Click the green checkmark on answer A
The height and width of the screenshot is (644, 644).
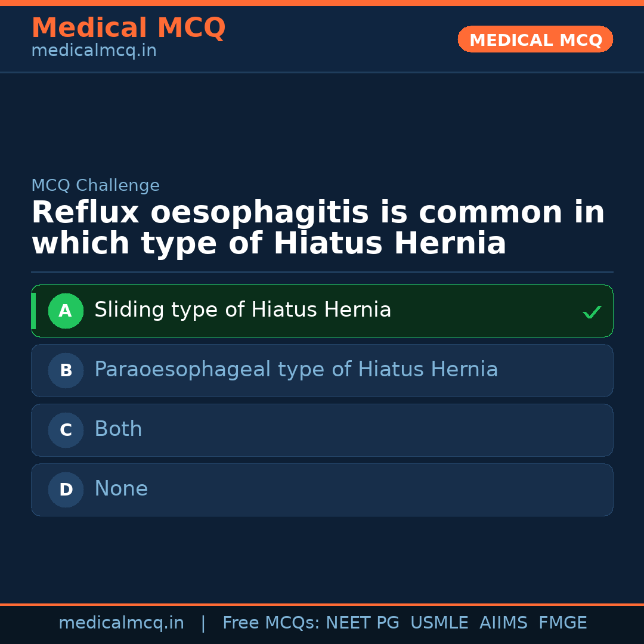coord(592,312)
